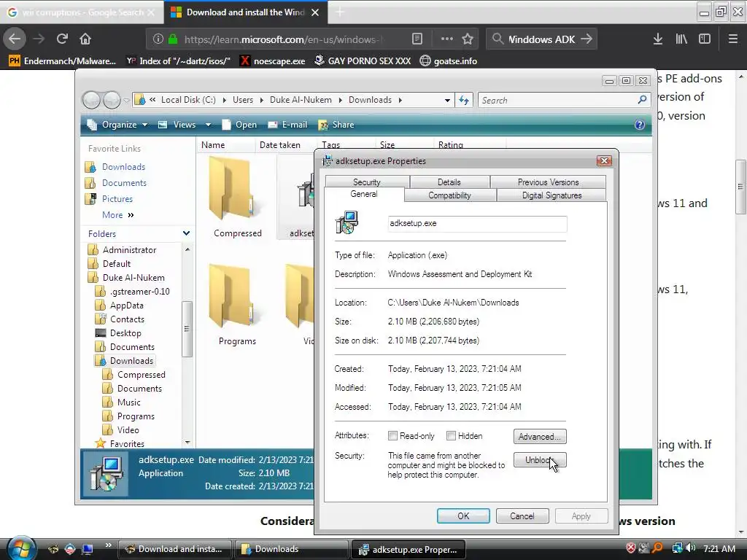Open recent pages dropdown next to Explorer nav
Viewport: 747px width, 560px height.
pos(126,101)
